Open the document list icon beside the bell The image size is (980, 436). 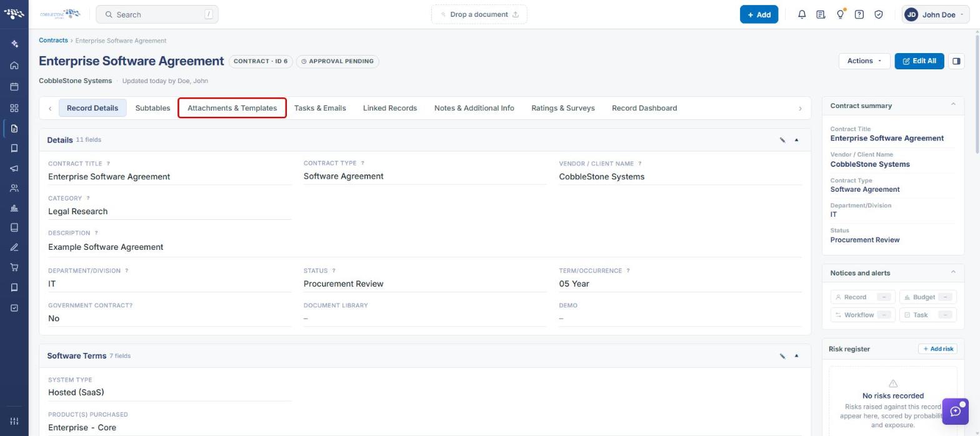pyautogui.click(x=821, y=14)
